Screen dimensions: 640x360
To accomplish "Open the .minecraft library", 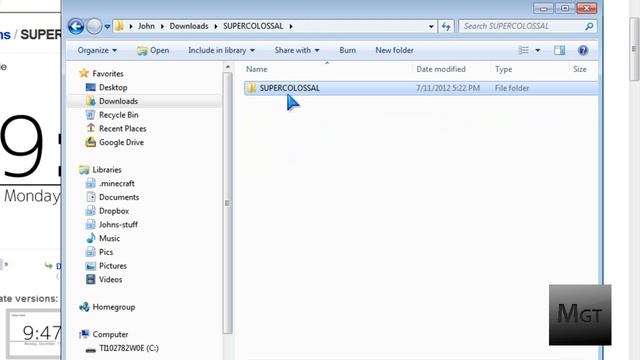I will [117, 184].
